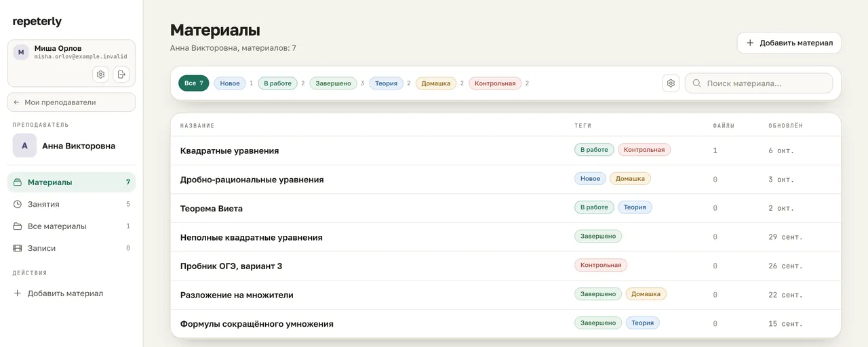868x347 pixels.
Task: Click the logout icon in profile card
Action: (121, 75)
